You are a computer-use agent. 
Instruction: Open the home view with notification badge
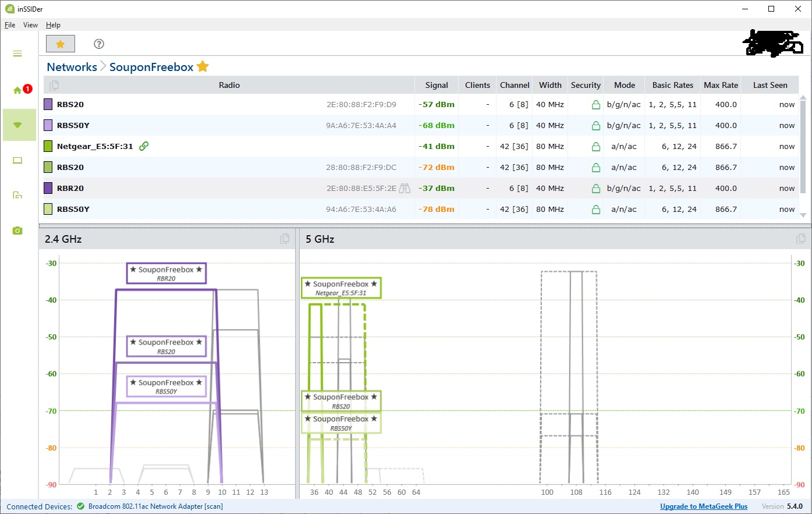(x=19, y=90)
